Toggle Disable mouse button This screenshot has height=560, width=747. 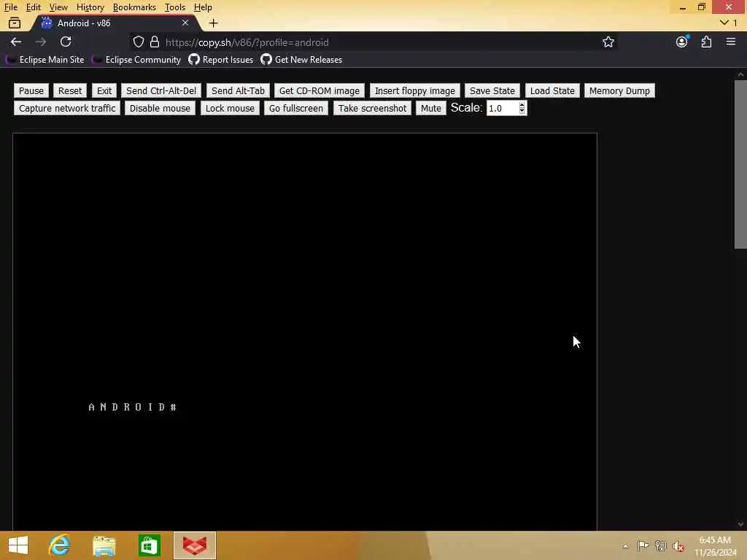click(160, 108)
